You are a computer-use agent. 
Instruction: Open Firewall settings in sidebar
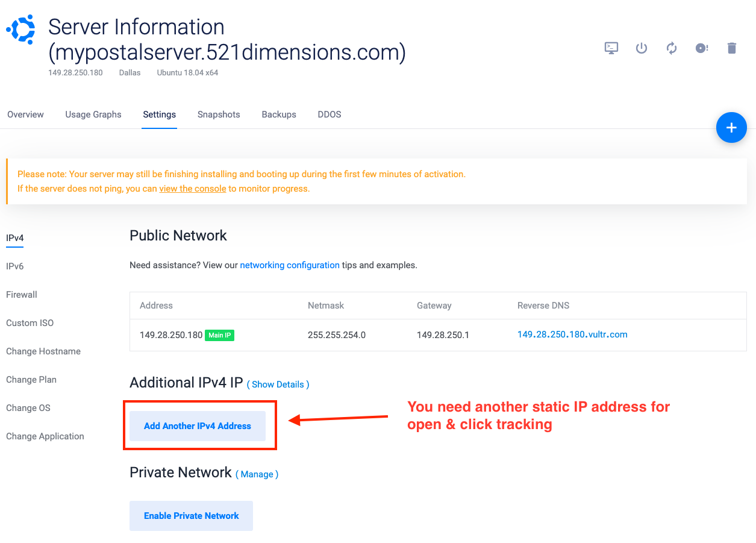(x=22, y=295)
